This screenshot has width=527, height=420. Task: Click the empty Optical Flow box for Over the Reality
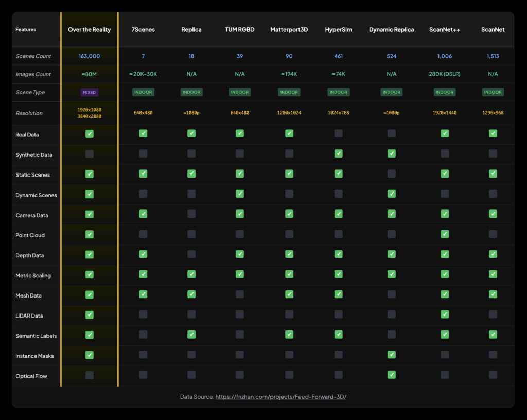pos(90,375)
